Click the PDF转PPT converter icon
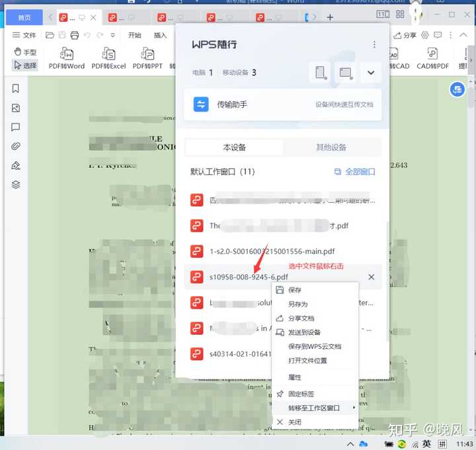 [147, 58]
